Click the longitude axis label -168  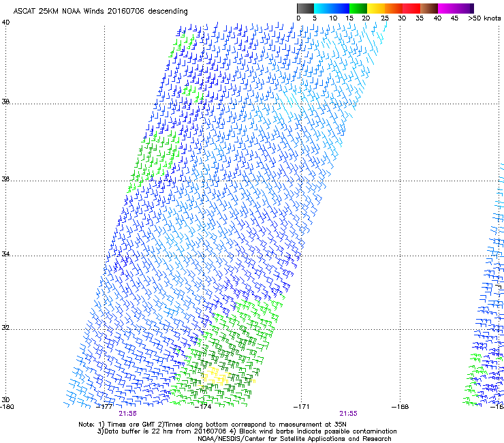400,407
